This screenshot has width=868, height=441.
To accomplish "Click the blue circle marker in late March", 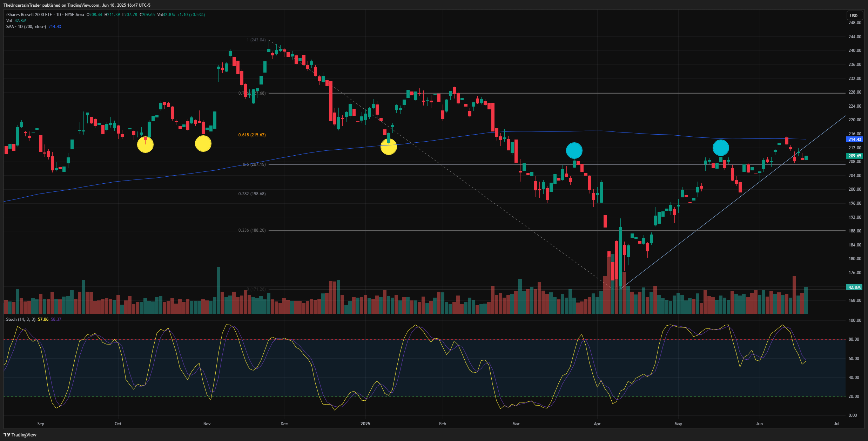I will [x=574, y=151].
